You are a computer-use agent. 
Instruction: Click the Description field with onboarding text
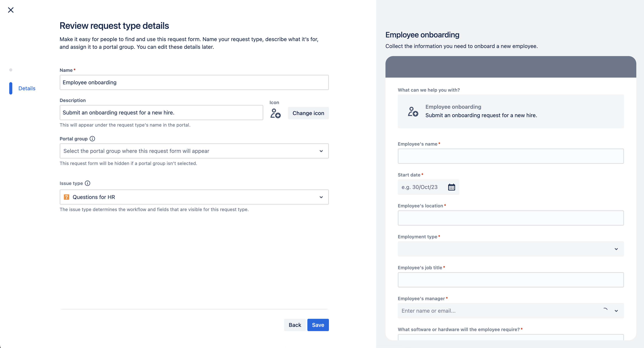tap(161, 113)
